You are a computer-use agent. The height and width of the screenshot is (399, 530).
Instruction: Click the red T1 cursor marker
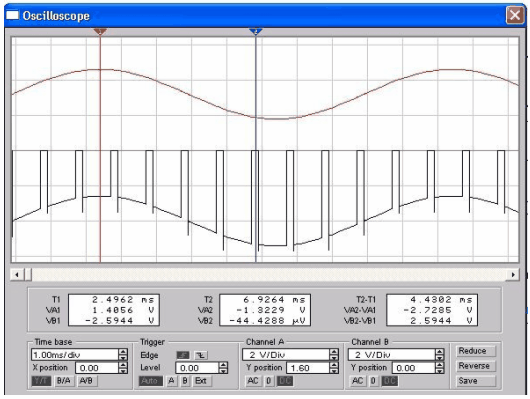point(100,31)
